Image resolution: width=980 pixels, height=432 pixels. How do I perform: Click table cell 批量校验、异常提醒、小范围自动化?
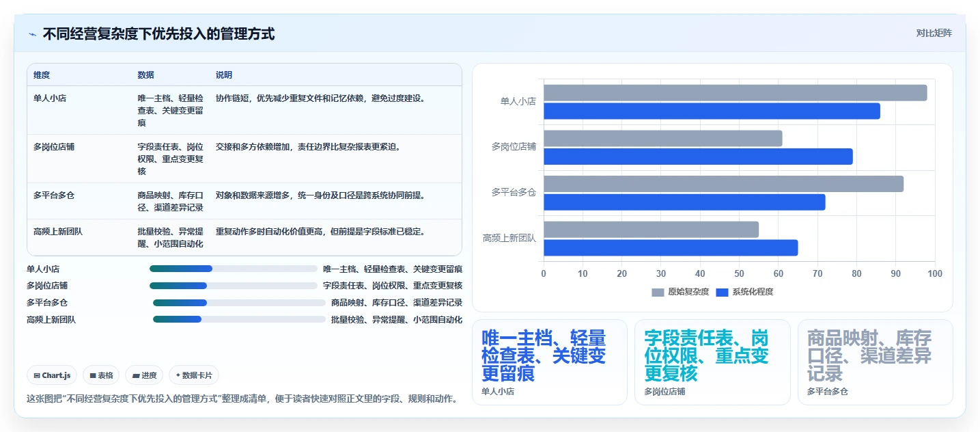(170, 238)
